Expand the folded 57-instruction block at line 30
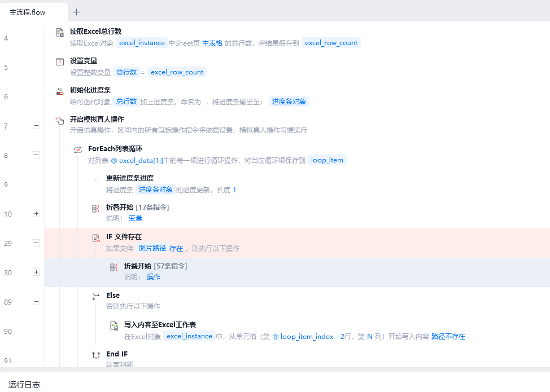This screenshot has height=392, width=550. [x=36, y=272]
